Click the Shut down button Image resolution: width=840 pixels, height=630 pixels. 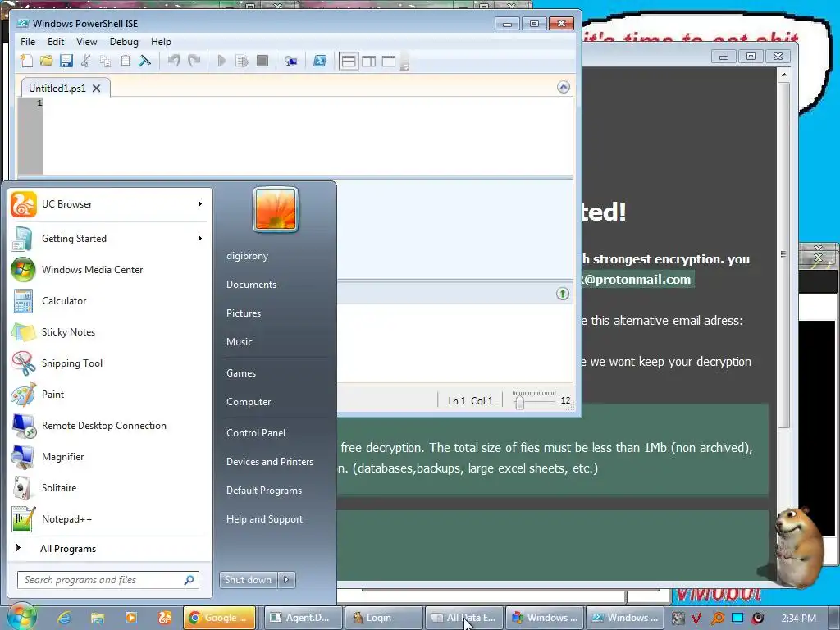(x=248, y=580)
